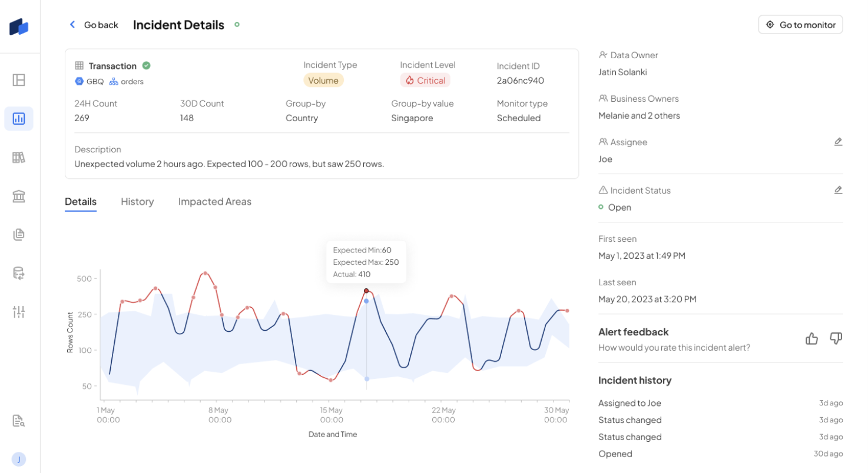Select the bar chart monitoring sidebar icon
The image size is (868, 473).
[x=19, y=119]
